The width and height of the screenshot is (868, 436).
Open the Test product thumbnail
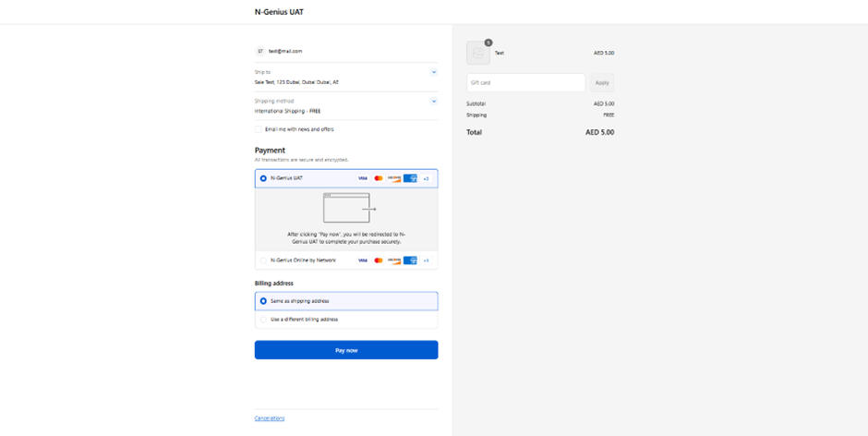478,54
